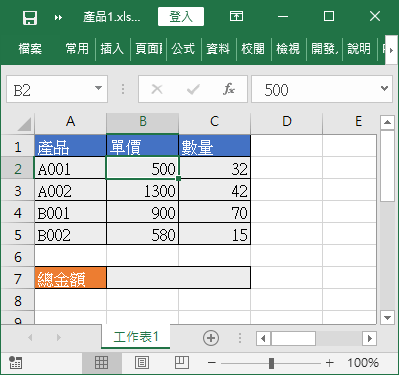Click horizontal scrollbar left arrow
This screenshot has width=399, height=375.
tap(263, 339)
